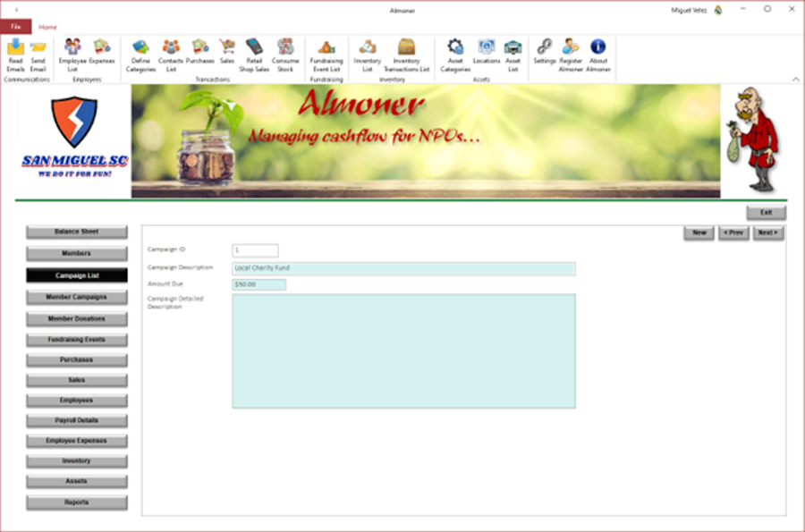Open the Employee List
This screenshot has width=805, height=532.
pyautogui.click(x=72, y=55)
